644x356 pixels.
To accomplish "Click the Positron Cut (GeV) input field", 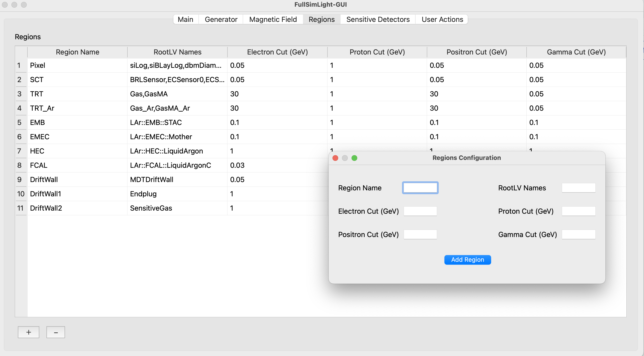I will 420,234.
